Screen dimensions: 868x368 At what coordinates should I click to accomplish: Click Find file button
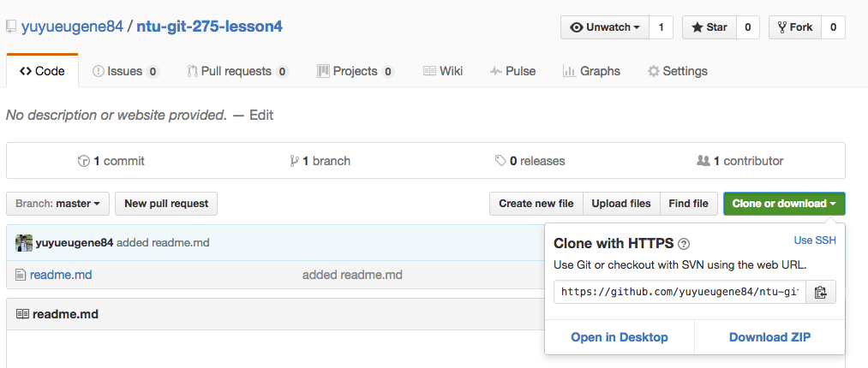pyautogui.click(x=688, y=204)
